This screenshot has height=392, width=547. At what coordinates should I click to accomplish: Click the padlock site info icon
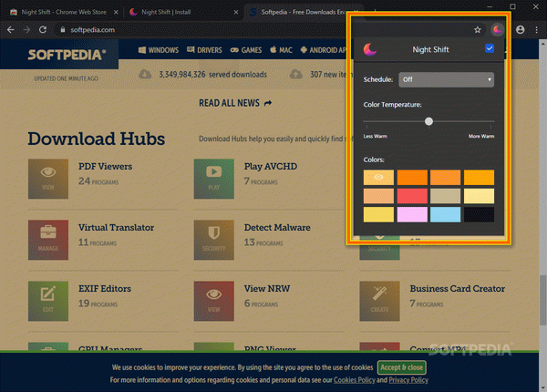[63, 30]
